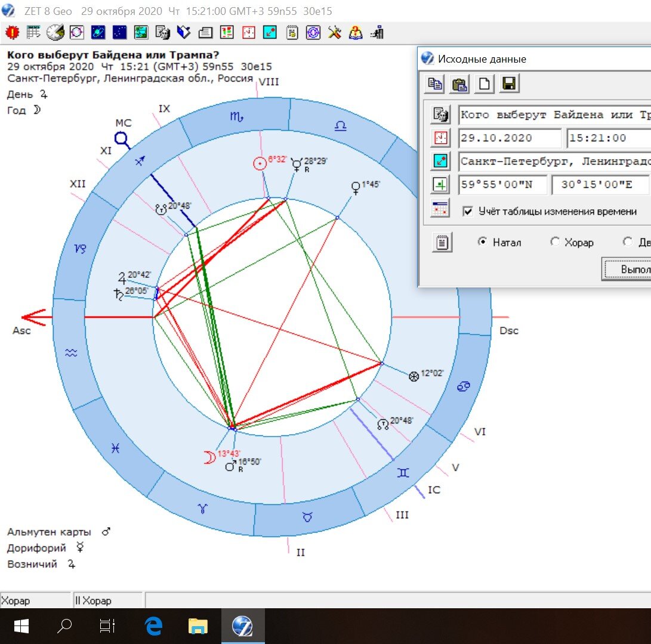Click the Taurus sign glyph on zodiac ring

pos(307,516)
